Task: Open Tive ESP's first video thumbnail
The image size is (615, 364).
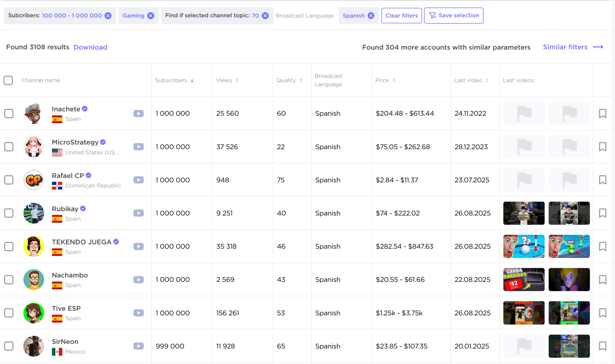Action: click(x=523, y=313)
